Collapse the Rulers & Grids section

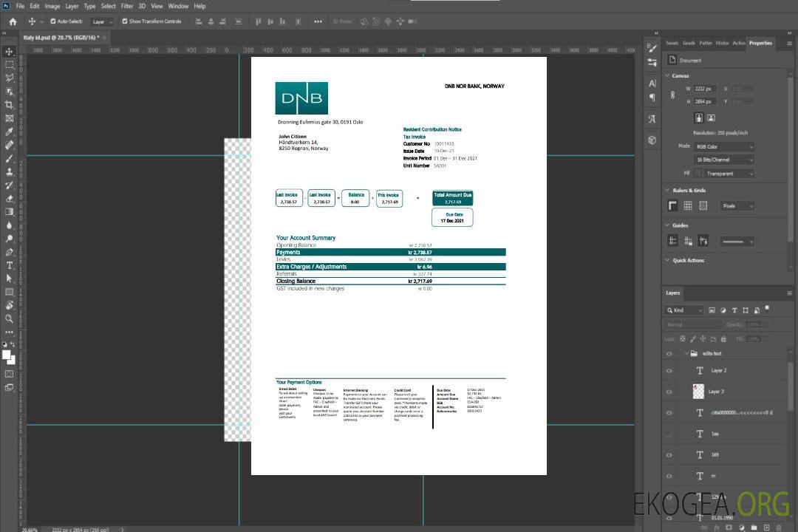667,190
